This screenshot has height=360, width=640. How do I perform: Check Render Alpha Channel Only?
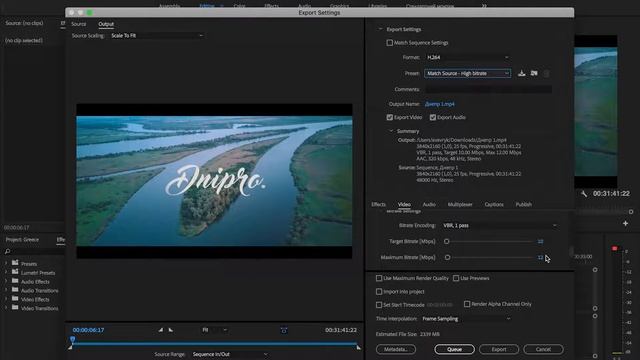pos(467,304)
